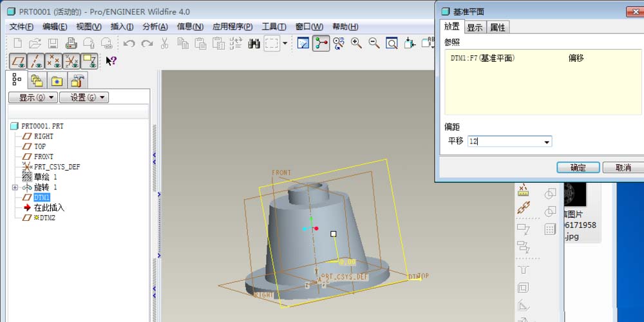Open the Connections navigator tab
The height and width of the screenshot is (322, 644).
tap(77, 80)
